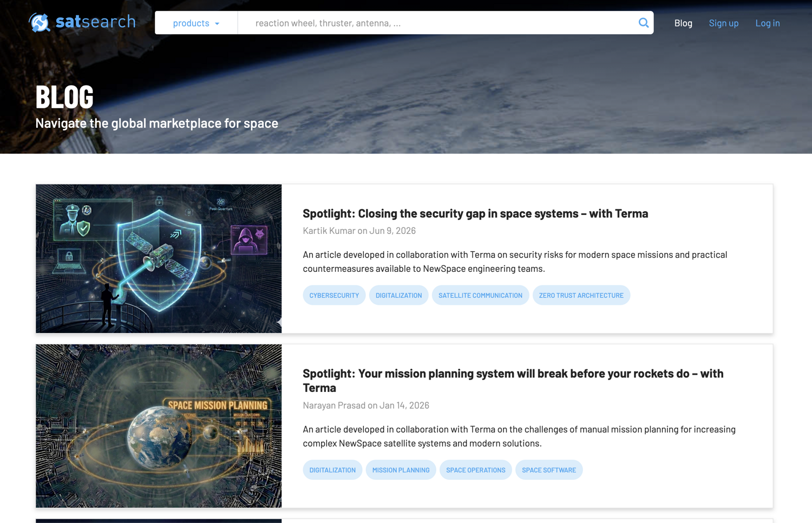Click the manual mission planning summary text

click(519, 436)
